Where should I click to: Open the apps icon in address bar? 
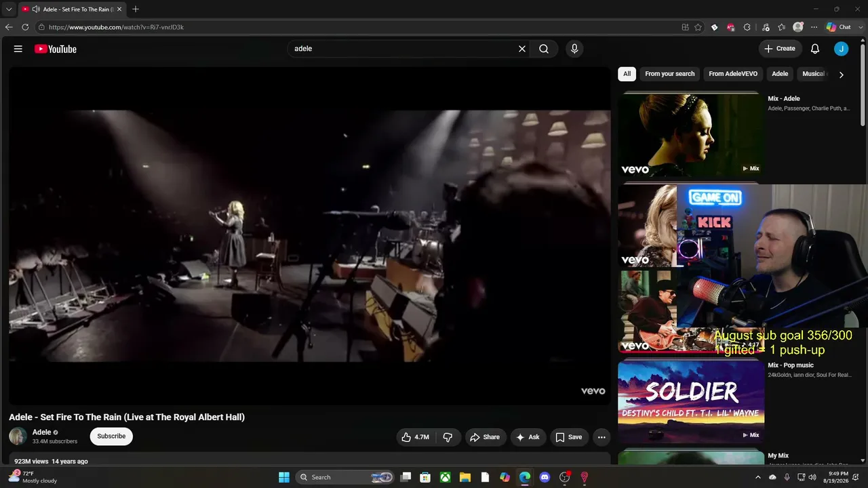(685, 27)
